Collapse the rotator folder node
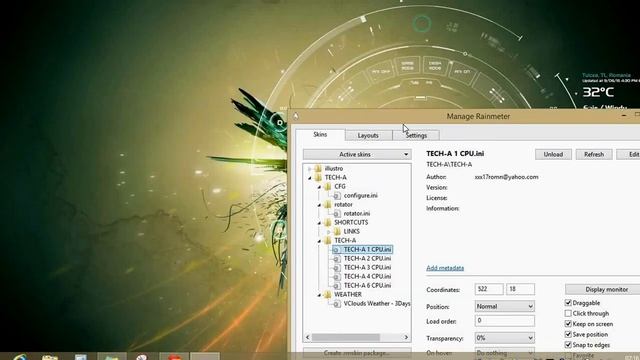 [319, 205]
